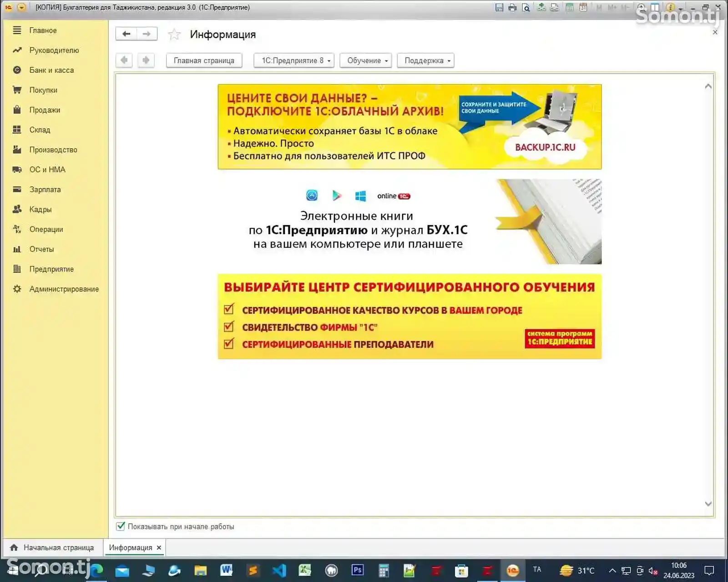Image resolution: width=728 pixels, height=582 pixels.
Task: Expand the 1С:Предприятие 8 dropdown
Action: coord(294,60)
